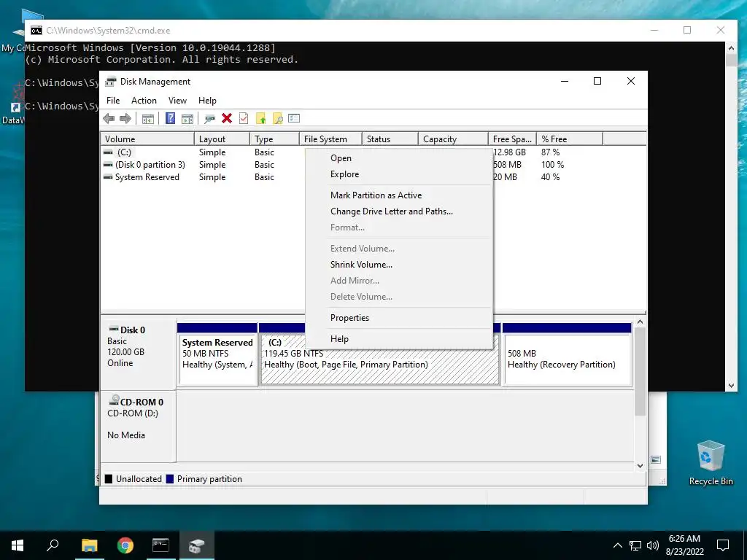The width and height of the screenshot is (747, 560).
Task: Click the graphical pane scroll down arrow
Action: (x=640, y=466)
